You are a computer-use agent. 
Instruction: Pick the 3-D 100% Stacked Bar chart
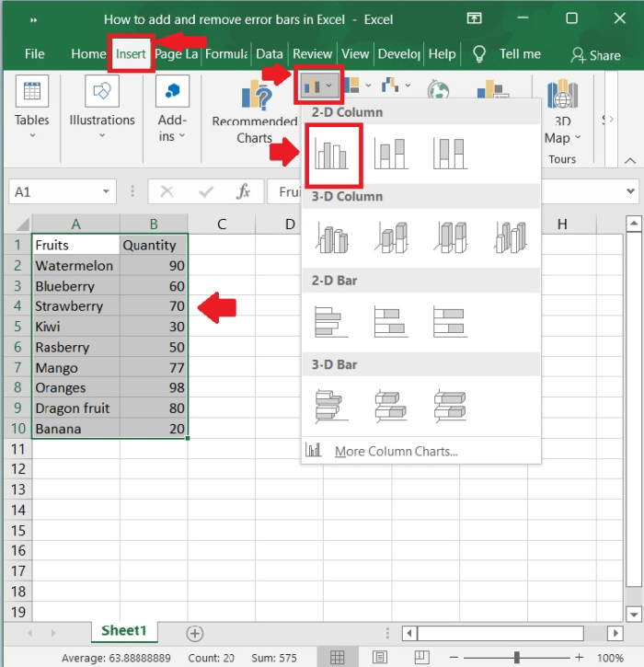point(450,407)
